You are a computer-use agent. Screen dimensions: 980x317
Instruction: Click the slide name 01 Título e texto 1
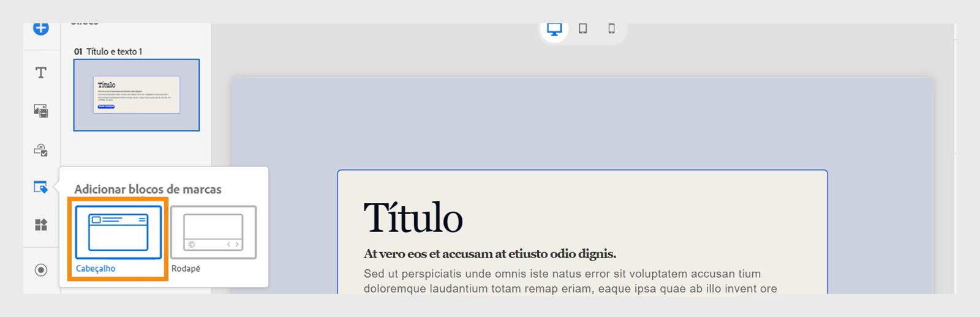click(108, 51)
